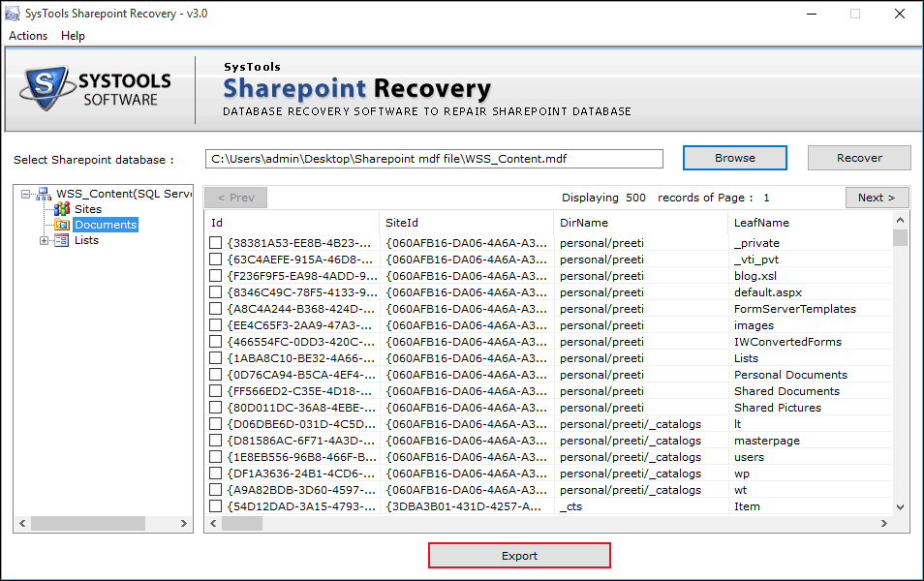This screenshot has height=581, width=924.
Task: Click the Id column header
Action: tap(292, 223)
